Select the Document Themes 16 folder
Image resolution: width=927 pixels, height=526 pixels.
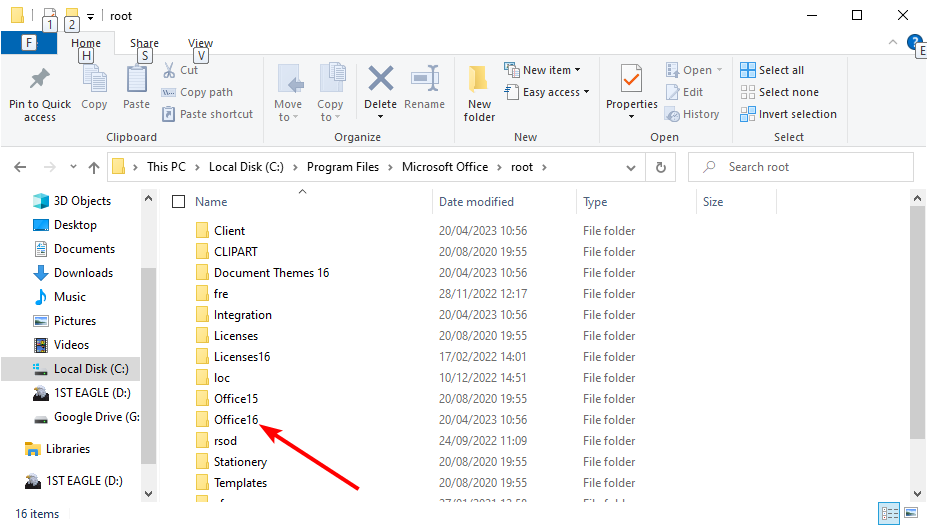coord(271,273)
